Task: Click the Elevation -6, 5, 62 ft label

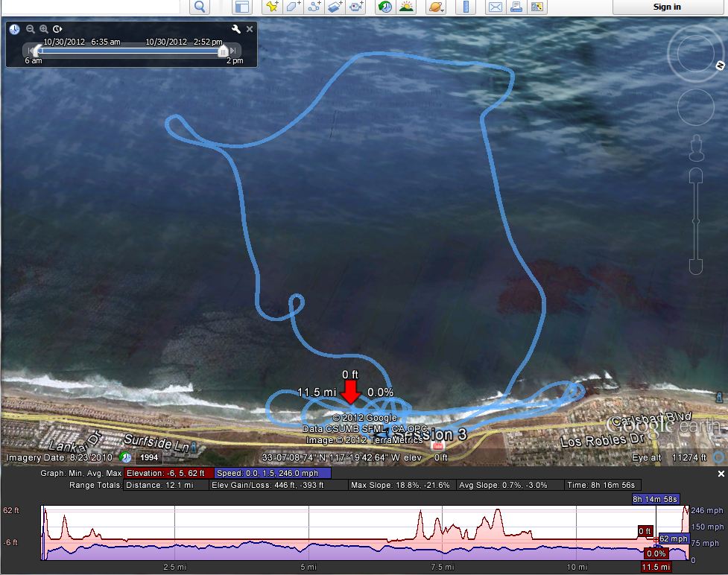Action: [168, 474]
